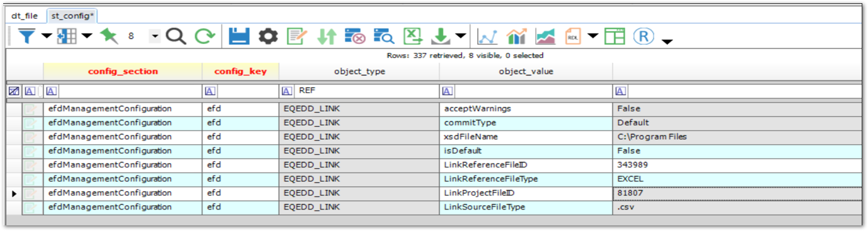Open the dropdown arrow beside the filter funnel
868x231 pixels.
pos(47,37)
